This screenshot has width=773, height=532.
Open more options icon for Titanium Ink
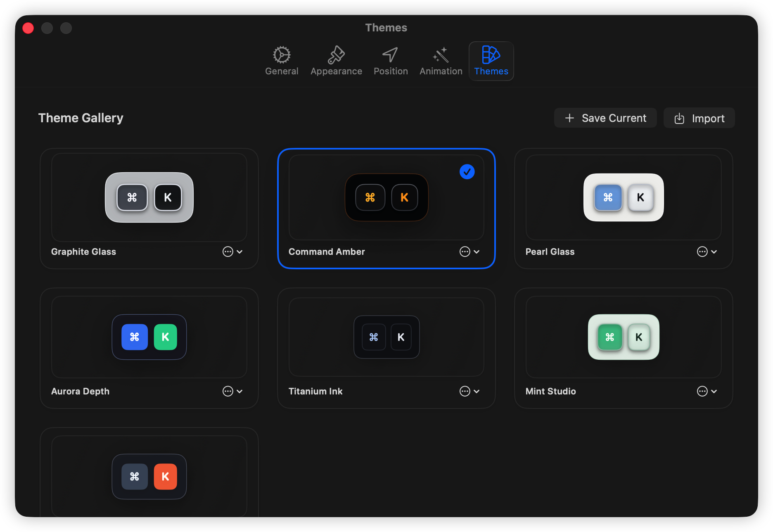[465, 391]
